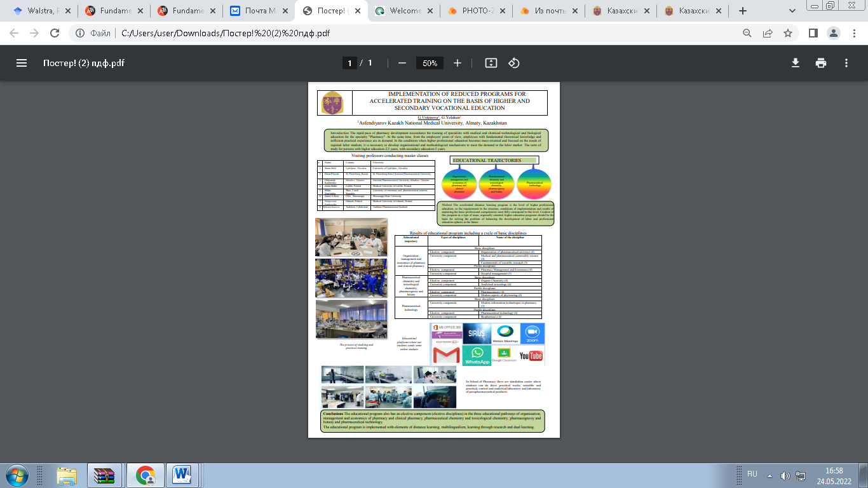The width and height of the screenshot is (868, 488).
Task: Rotate the PDF document counterclockwise
Action: [x=514, y=63]
